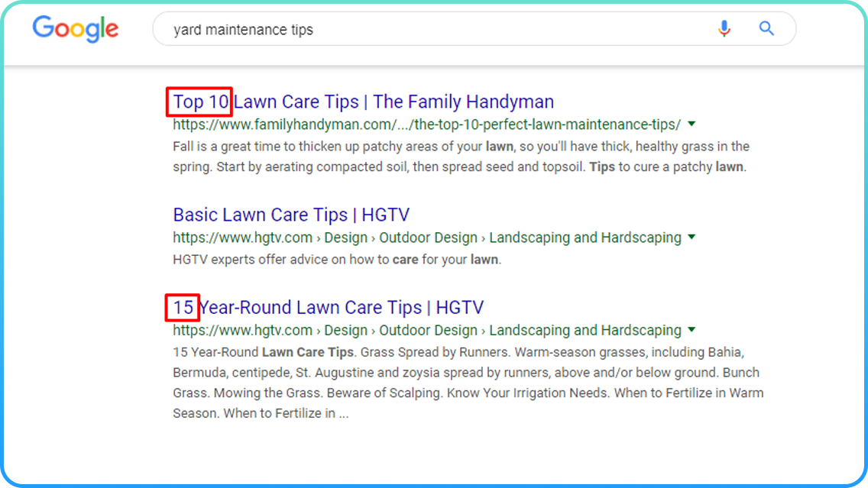
Task: Open the 15 Year-Round Lawn Care Tips result
Action: (329, 307)
